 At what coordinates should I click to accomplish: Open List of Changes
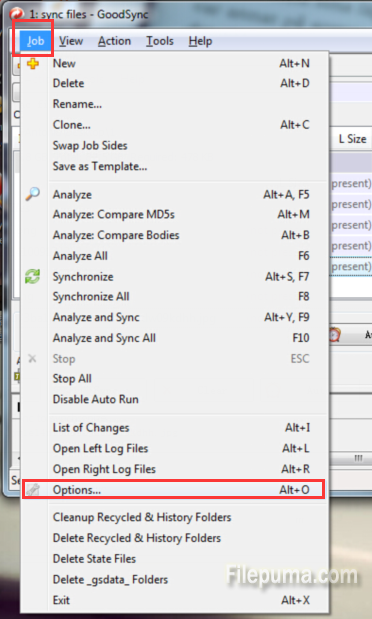175,428
